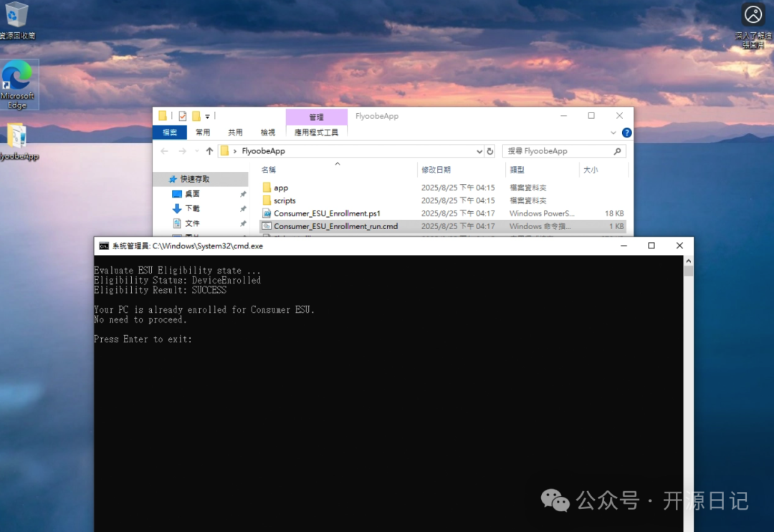Click the 搜尋 FlyoobeApp search field
The image size is (774, 532).
pyautogui.click(x=555, y=151)
